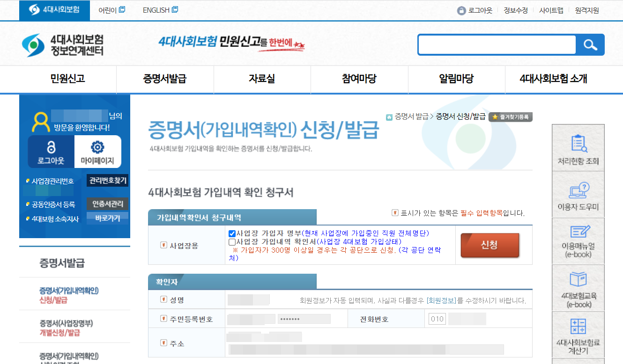Click the 증명서발급 sidebar heading
Image resolution: width=623 pixels, height=364 pixels.
pos(62,262)
